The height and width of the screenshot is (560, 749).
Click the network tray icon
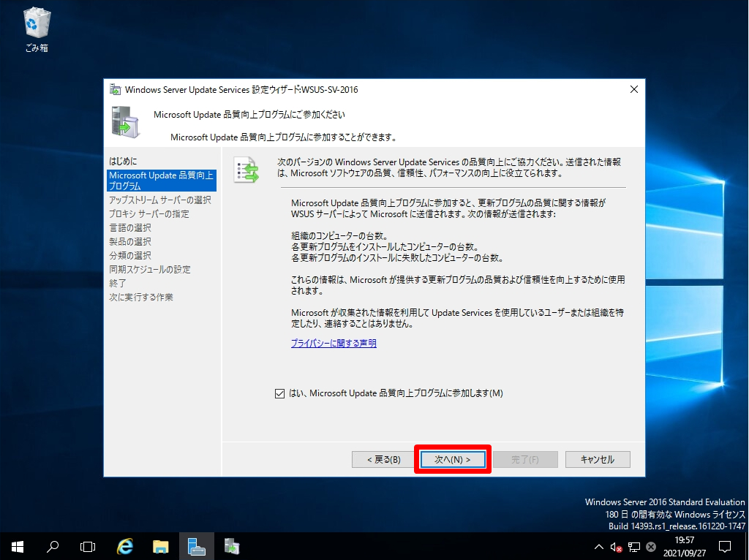[x=634, y=547]
